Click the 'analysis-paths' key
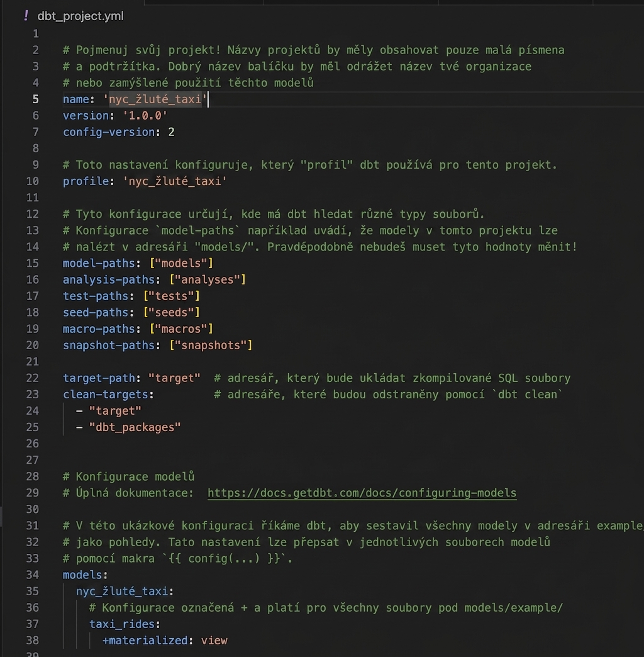The height and width of the screenshot is (657, 644). click(109, 279)
